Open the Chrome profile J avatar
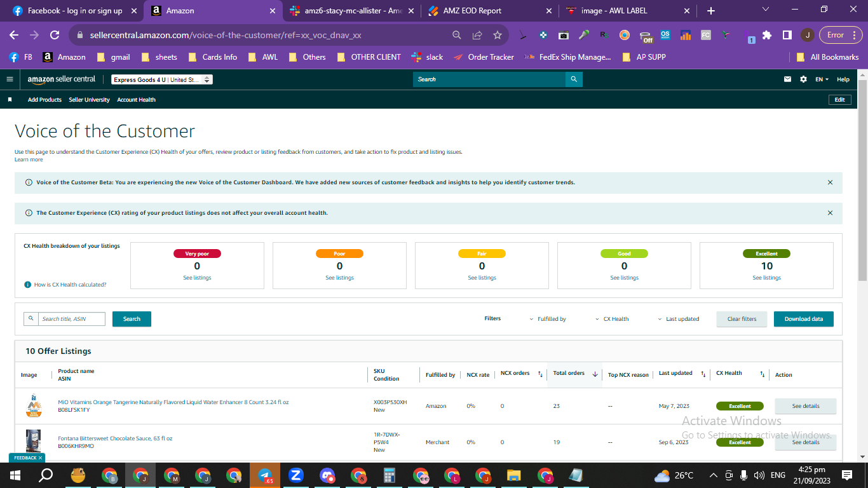The height and width of the screenshot is (488, 868). pos(807,35)
